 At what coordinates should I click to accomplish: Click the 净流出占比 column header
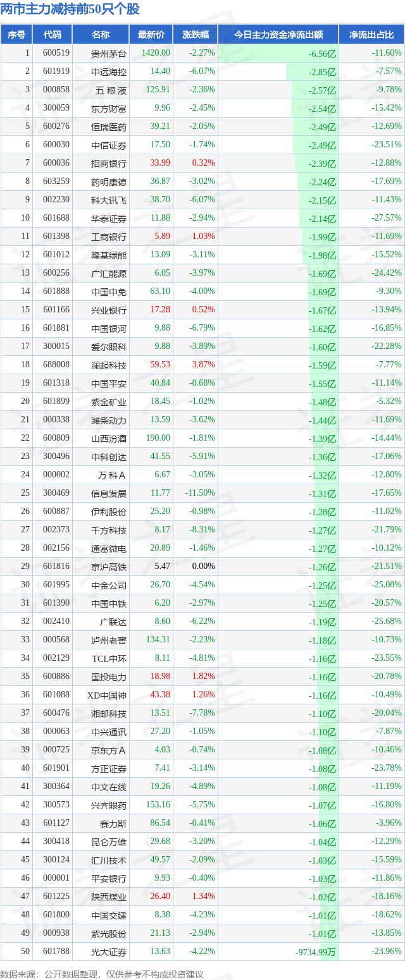coord(371,35)
